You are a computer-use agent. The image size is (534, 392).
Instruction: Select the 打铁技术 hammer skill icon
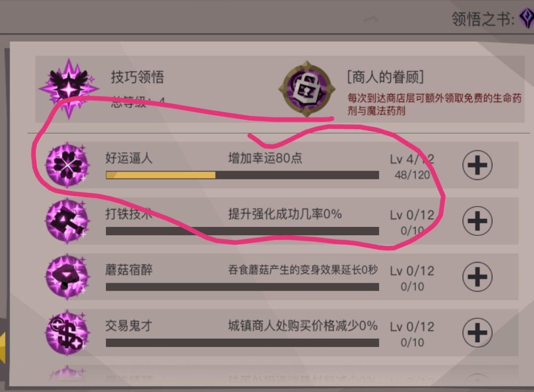coord(67,221)
